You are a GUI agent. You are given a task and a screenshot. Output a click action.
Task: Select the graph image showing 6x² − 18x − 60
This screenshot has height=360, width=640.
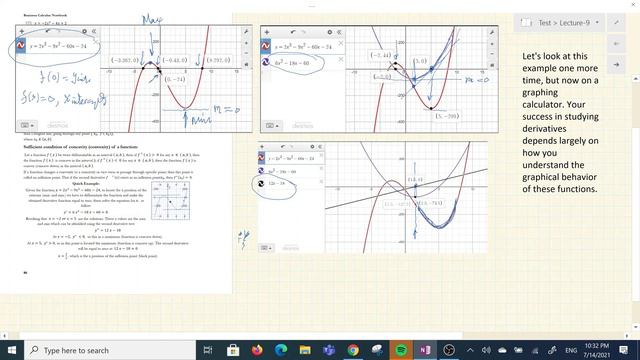pyautogui.click(x=379, y=80)
